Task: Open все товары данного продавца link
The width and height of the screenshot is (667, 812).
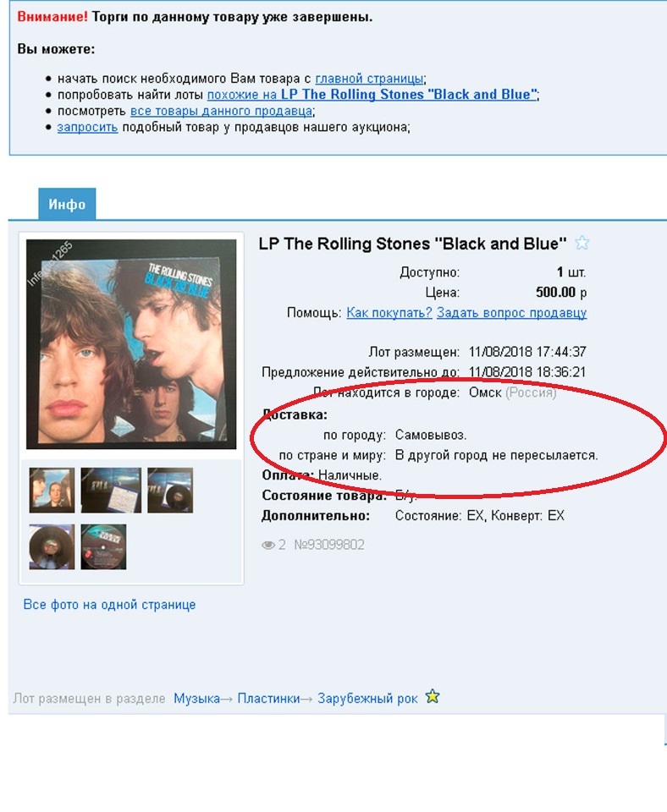Action: (x=221, y=111)
